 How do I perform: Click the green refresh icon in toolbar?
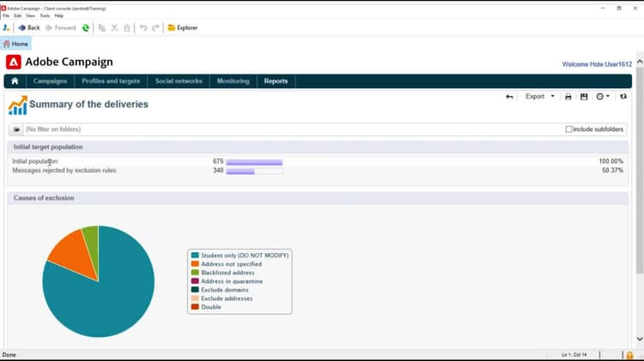[85, 28]
